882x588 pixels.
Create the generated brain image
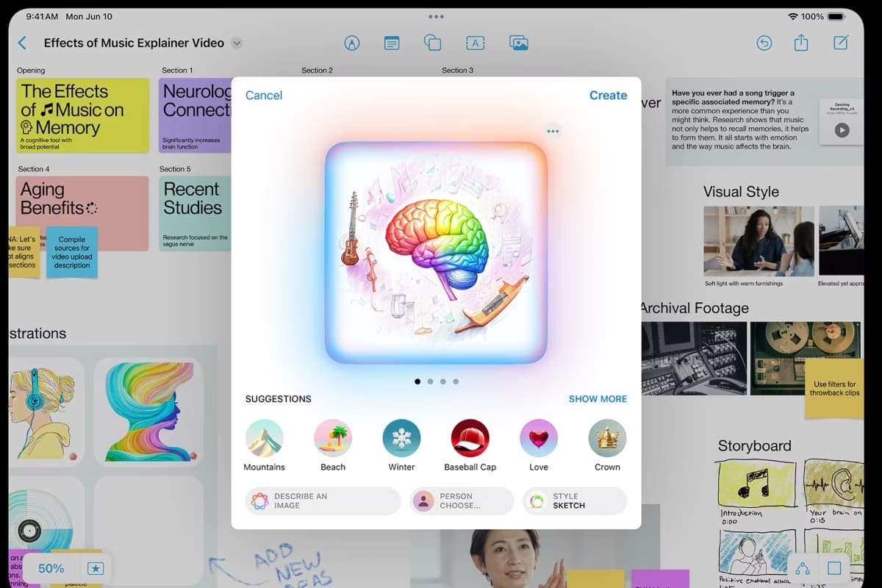click(x=608, y=95)
